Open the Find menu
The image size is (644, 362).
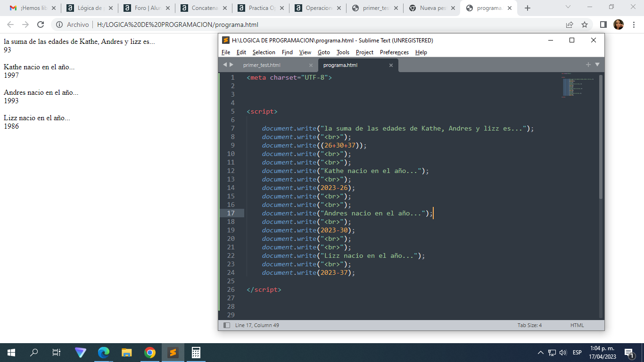(287, 52)
